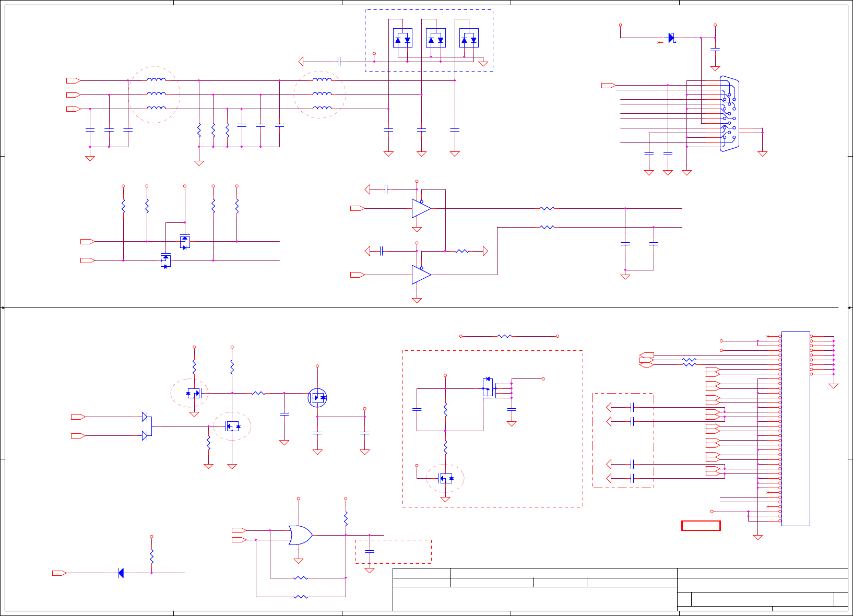Select the right TVS diode pair box
This screenshot has width=853, height=616.
tap(469, 38)
